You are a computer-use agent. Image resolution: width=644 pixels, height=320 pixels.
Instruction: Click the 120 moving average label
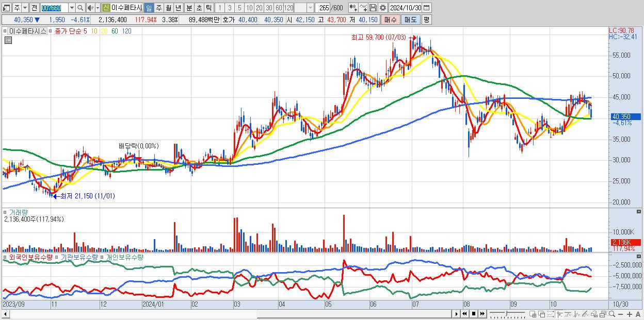[x=126, y=31]
